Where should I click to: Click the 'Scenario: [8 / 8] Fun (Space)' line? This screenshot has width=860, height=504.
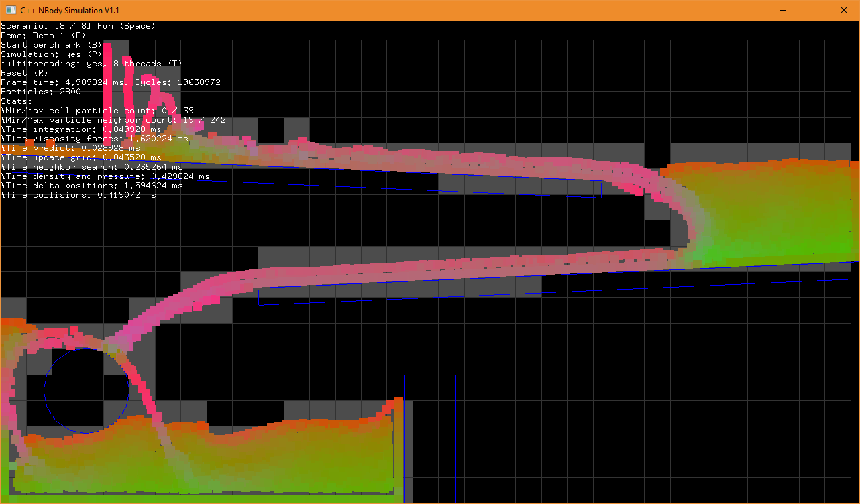click(78, 26)
